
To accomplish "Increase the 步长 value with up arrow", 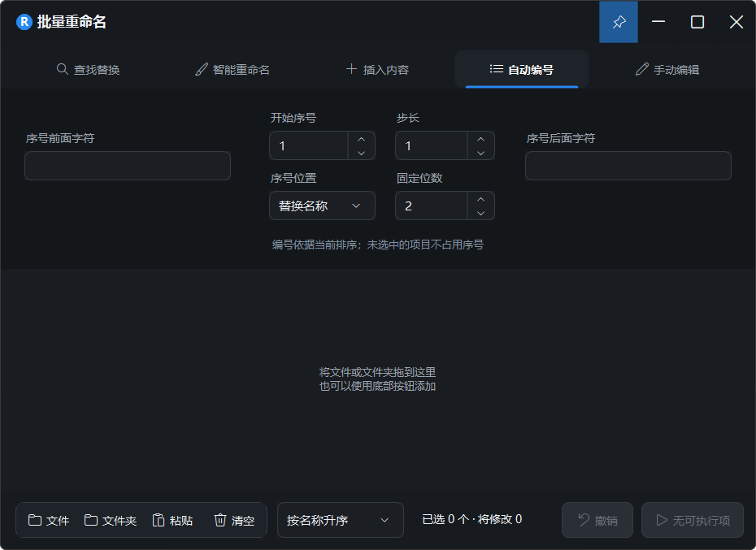I will pyautogui.click(x=480, y=139).
